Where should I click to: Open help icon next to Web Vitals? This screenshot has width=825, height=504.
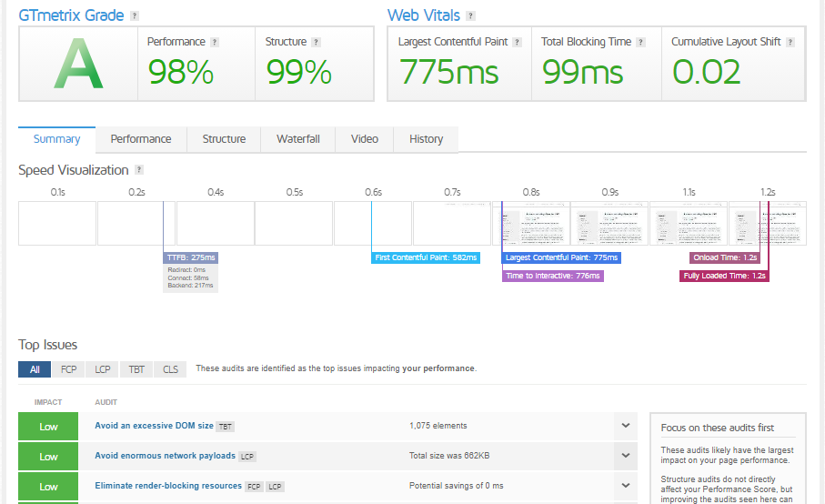click(x=471, y=15)
